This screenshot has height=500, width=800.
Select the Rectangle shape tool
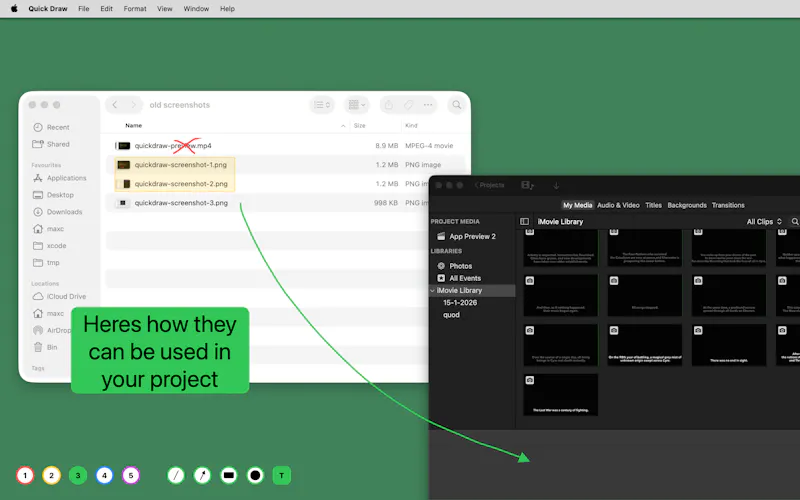(229, 476)
